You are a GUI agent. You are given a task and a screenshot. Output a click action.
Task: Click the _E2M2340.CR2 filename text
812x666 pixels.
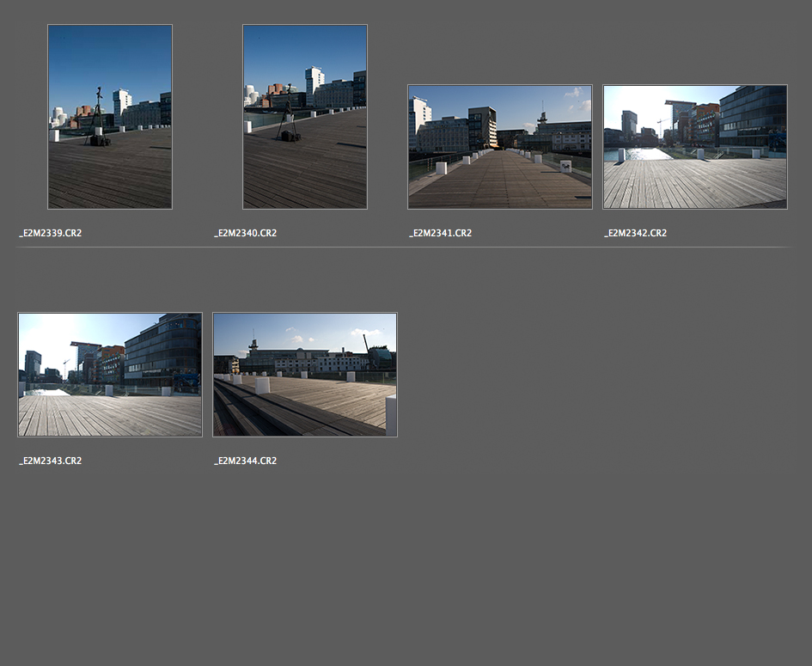point(246,233)
